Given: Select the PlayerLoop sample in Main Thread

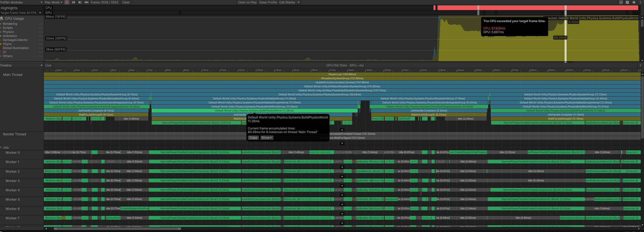Looking at the screenshot, I should pos(342,74).
